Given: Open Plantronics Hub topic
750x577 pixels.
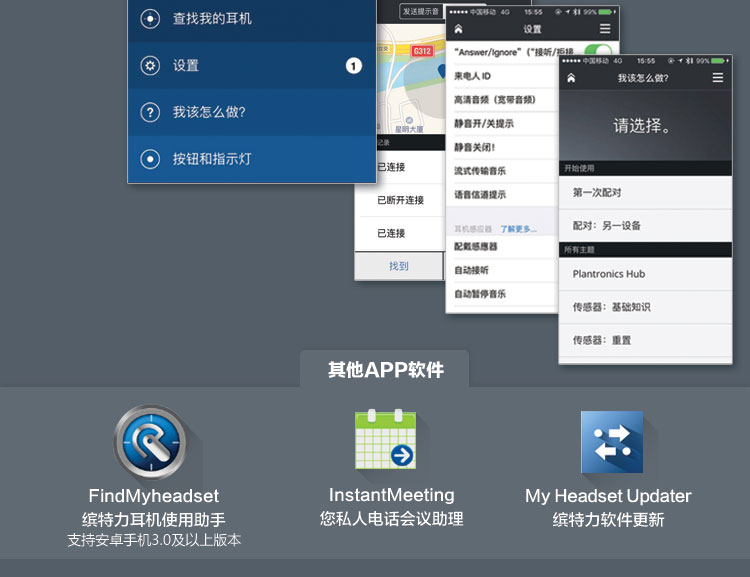Looking at the screenshot, I should tap(645, 274).
